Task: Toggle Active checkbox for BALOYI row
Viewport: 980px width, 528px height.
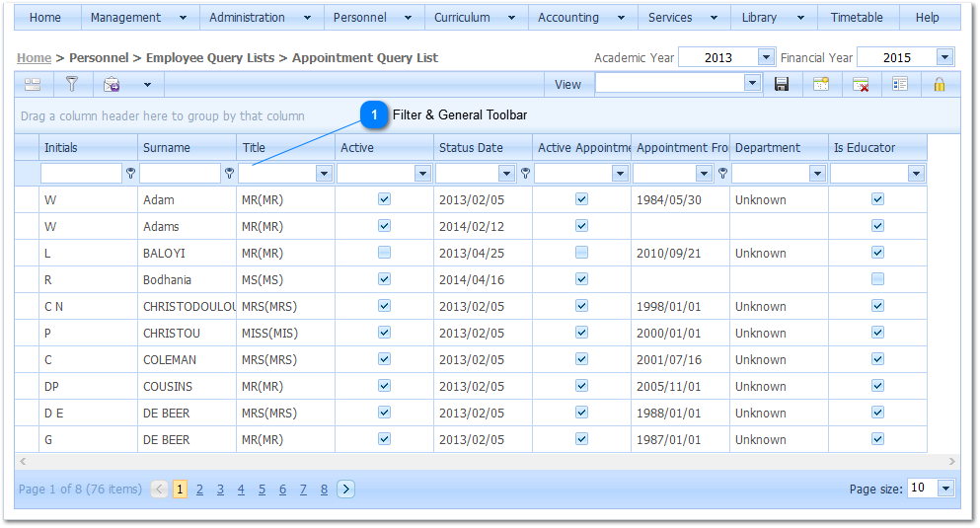Action: tap(384, 253)
